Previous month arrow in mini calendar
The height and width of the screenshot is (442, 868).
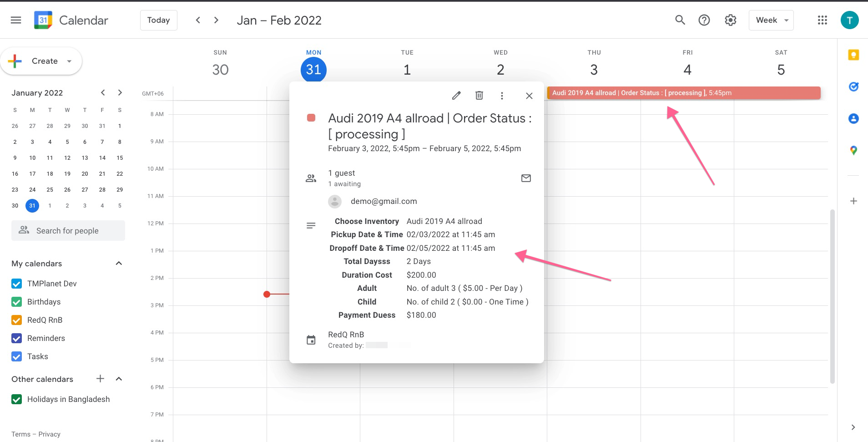(103, 92)
